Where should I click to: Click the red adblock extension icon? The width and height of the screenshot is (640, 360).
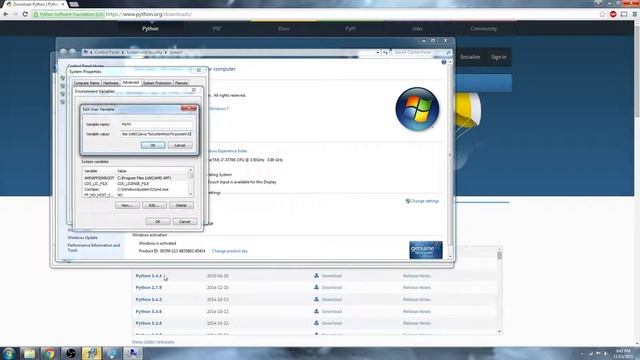613,14
